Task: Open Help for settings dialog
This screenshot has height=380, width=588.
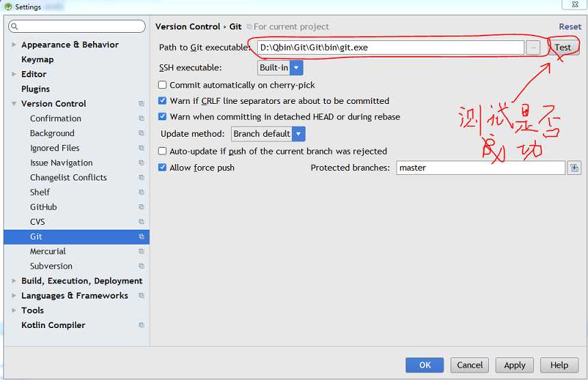Action: 559,365
